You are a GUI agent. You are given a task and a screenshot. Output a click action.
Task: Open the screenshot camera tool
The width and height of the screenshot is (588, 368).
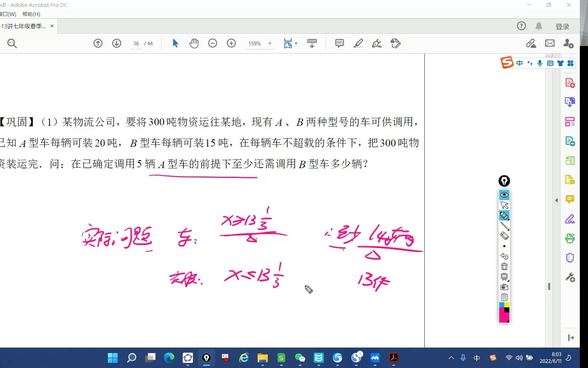pos(504,287)
